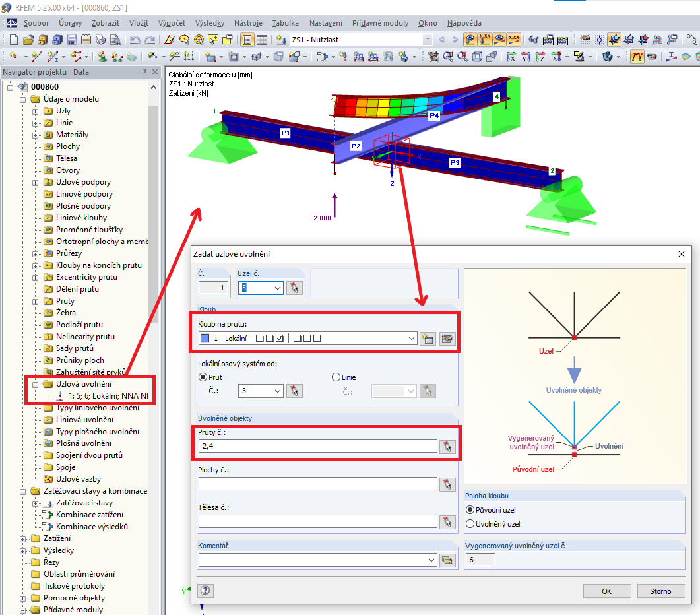
Task: Pick surfaces graphically for Plochy č.
Action: click(x=447, y=484)
